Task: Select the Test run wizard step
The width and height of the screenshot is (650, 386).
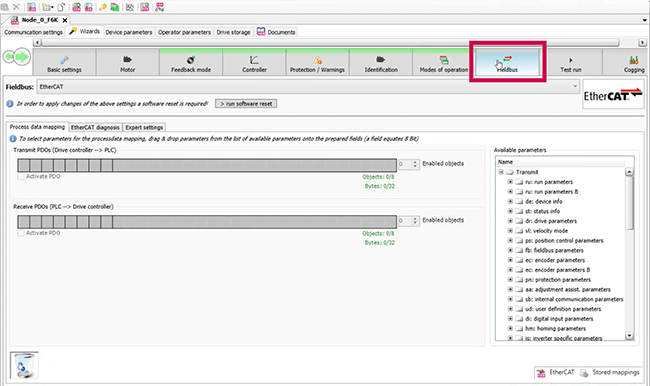Action: 571,62
